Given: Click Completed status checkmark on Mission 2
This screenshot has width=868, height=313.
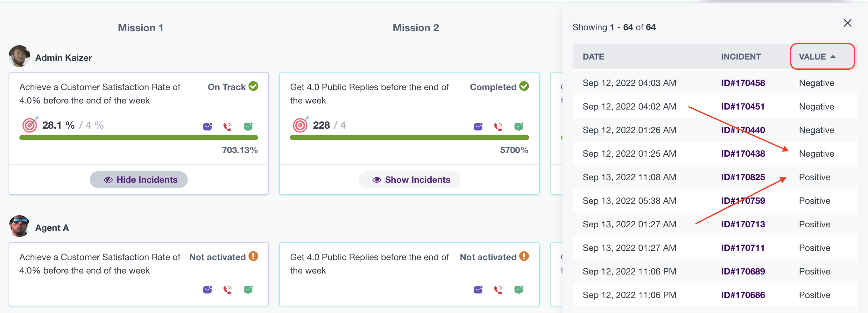Looking at the screenshot, I should click(524, 87).
